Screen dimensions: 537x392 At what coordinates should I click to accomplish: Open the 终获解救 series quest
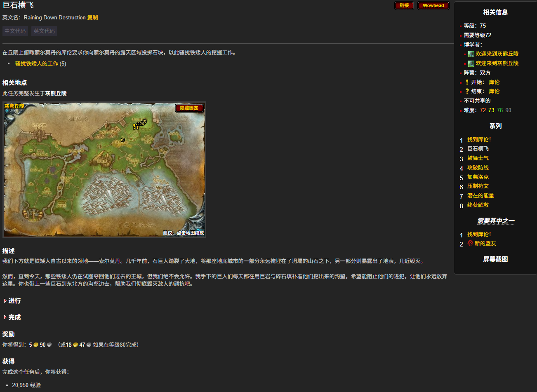click(x=478, y=205)
